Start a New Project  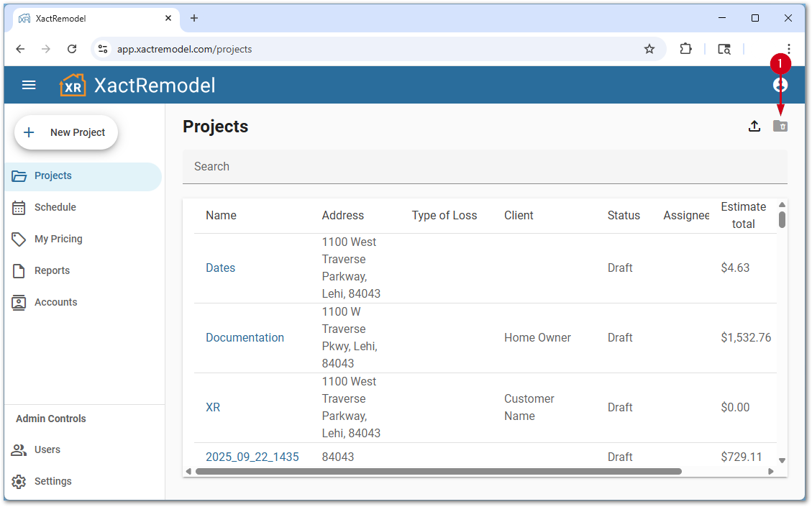[65, 132]
